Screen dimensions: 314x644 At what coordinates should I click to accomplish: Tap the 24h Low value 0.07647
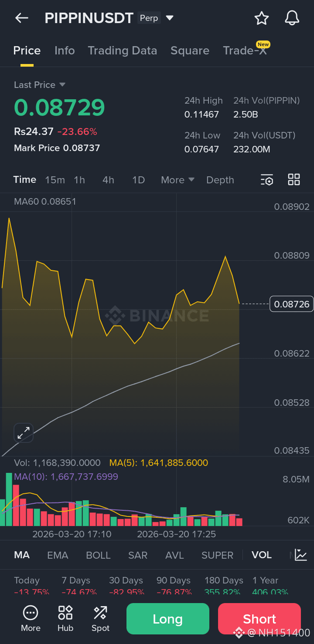coord(201,149)
